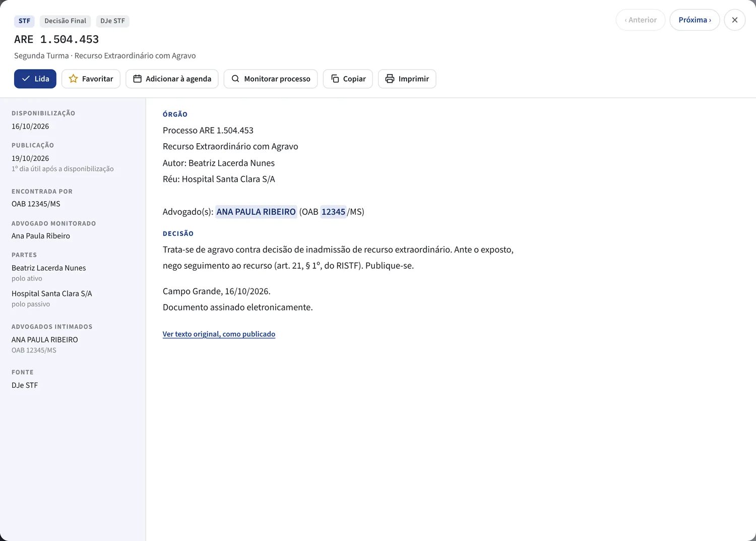Click the copy icon on Copiar
Viewport: 756px width, 541px height.
(335, 79)
